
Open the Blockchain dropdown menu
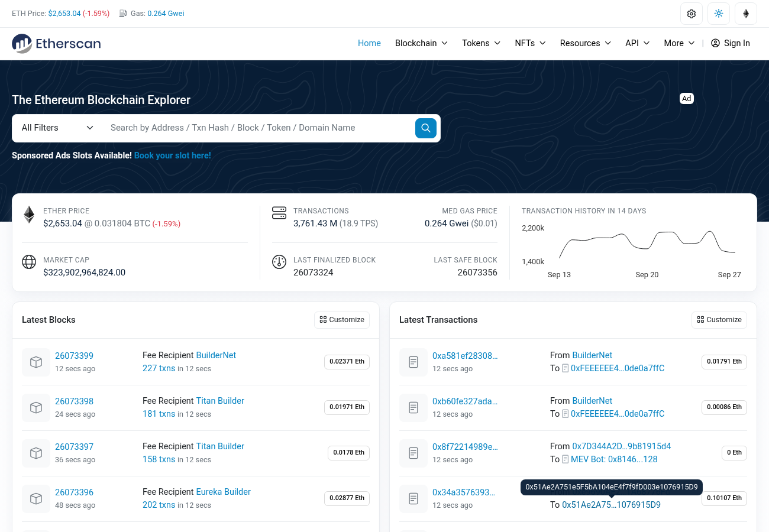pos(421,43)
